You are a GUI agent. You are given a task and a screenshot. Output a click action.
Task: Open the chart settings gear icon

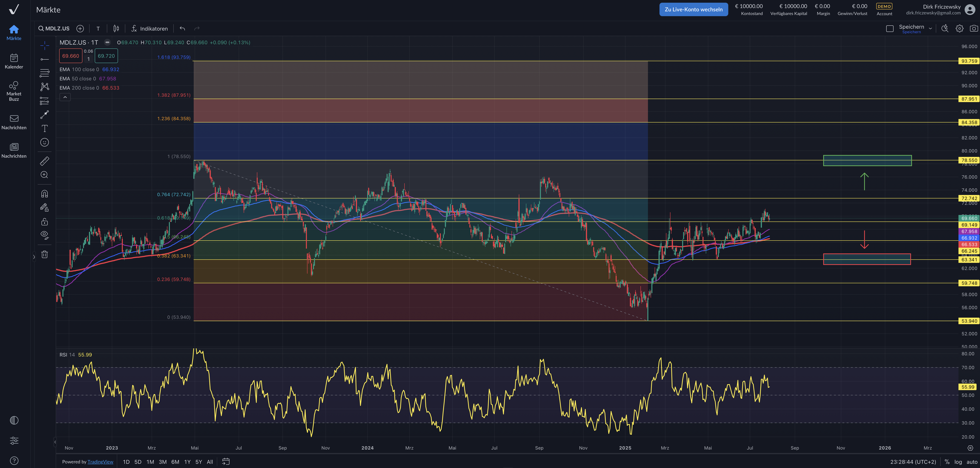pos(959,29)
